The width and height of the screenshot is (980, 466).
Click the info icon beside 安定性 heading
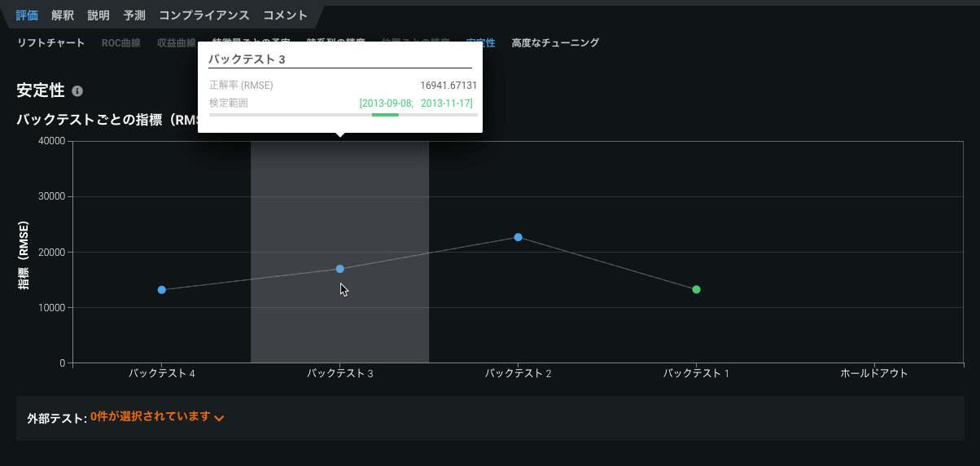pyautogui.click(x=77, y=91)
